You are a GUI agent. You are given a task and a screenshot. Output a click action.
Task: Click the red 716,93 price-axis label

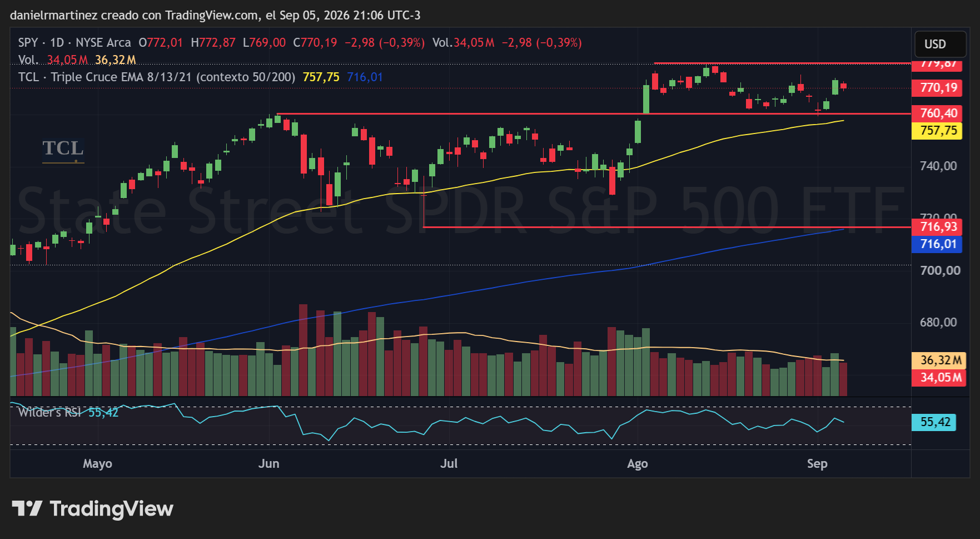click(937, 227)
